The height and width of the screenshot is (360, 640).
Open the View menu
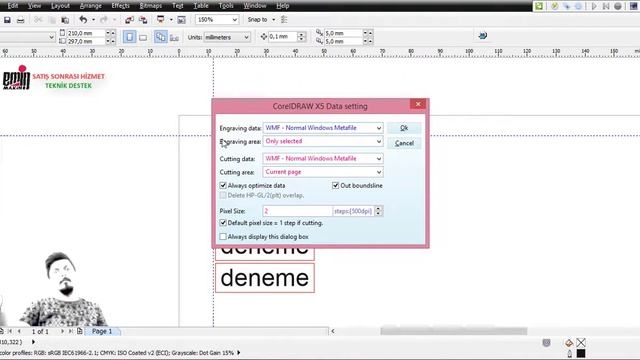(34, 6)
